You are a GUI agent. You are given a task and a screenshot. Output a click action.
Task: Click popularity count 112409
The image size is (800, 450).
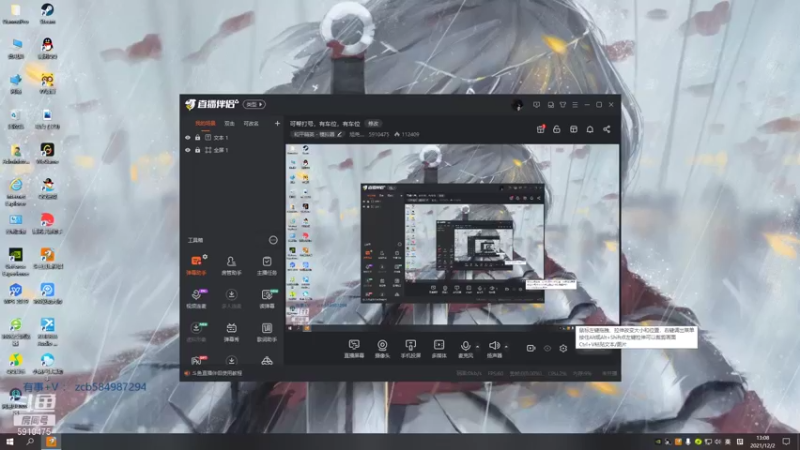tap(410, 135)
